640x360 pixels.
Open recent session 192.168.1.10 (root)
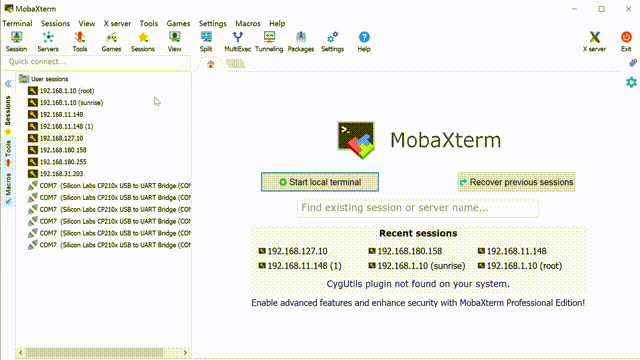tap(520, 266)
